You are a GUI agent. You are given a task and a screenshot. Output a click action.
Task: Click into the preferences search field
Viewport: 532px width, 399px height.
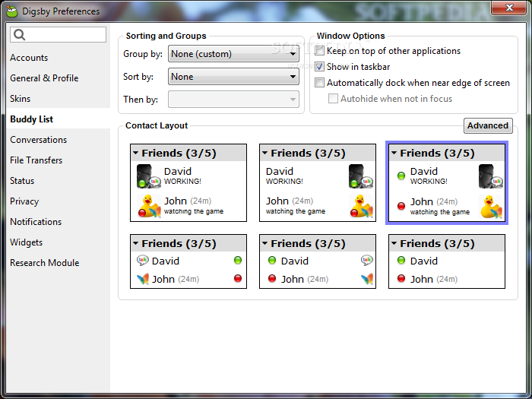pos(58,35)
